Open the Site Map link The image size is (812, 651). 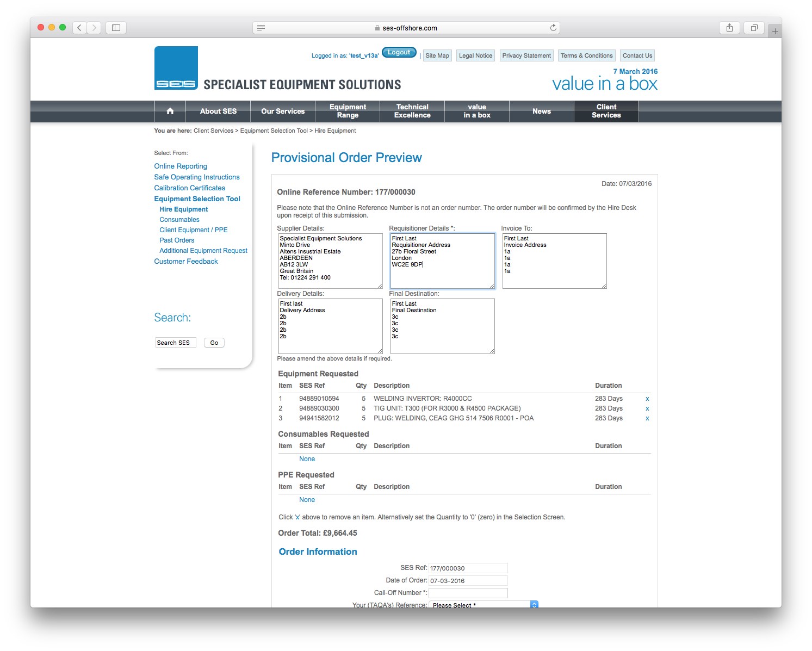pos(437,55)
